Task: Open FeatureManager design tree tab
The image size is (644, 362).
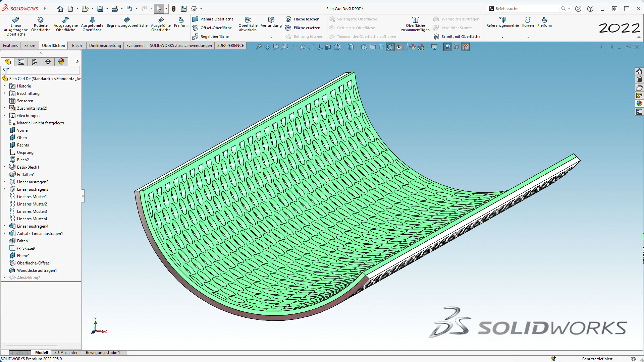Action: tap(8, 62)
